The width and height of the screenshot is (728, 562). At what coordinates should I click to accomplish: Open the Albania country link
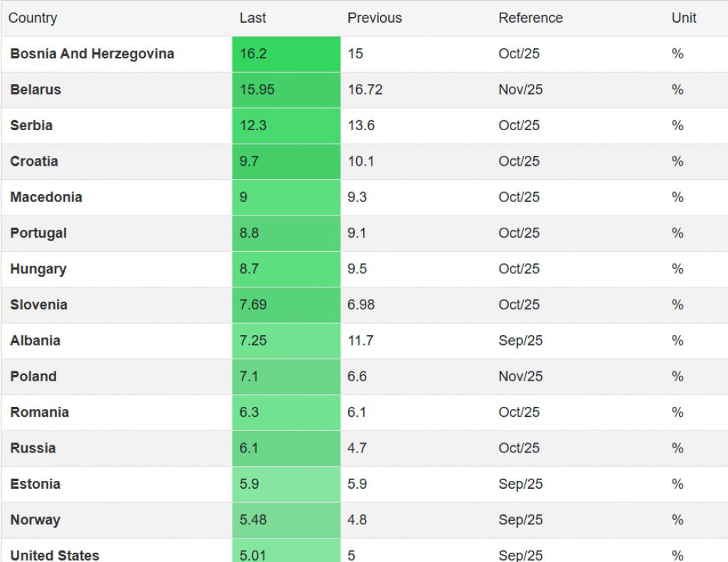36,341
